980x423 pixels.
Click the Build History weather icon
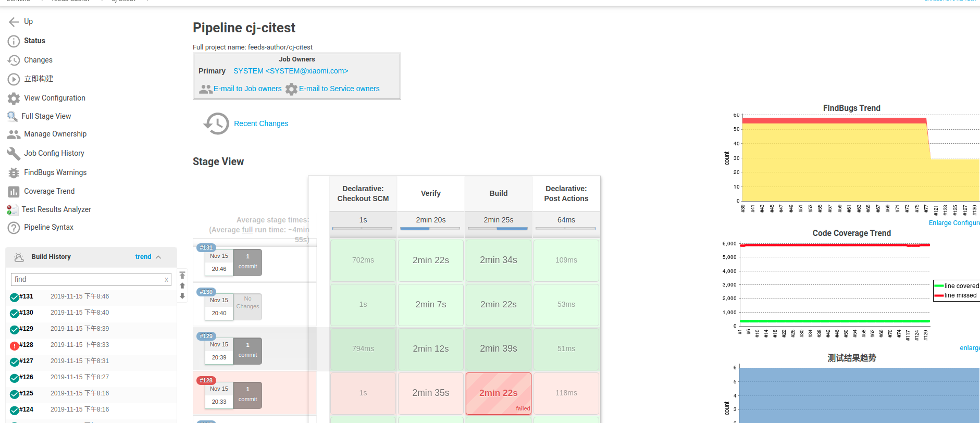tap(19, 257)
